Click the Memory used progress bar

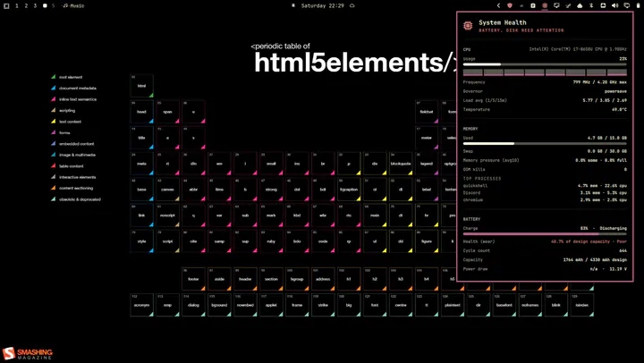[x=545, y=144]
